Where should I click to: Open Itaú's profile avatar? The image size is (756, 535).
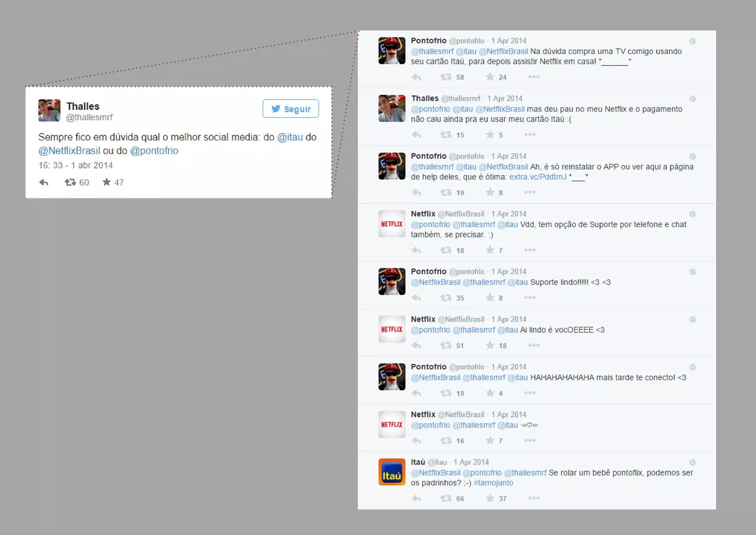[x=392, y=472]
